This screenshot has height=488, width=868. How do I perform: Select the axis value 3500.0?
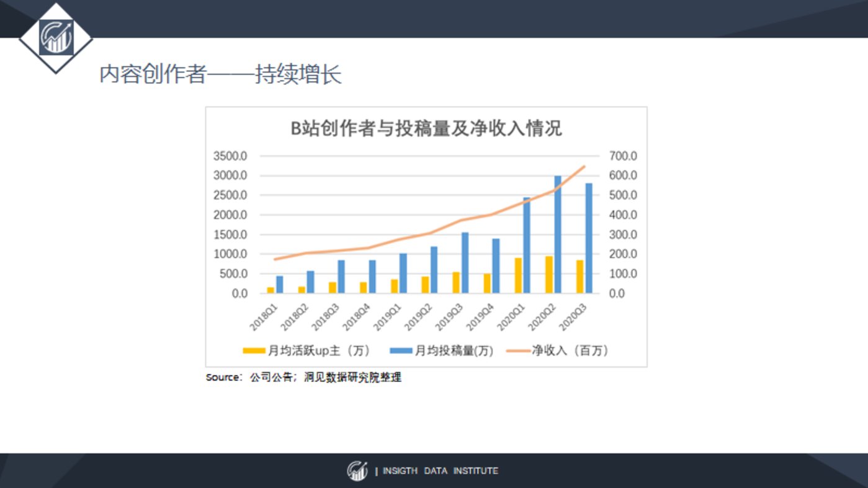(230, 156)
